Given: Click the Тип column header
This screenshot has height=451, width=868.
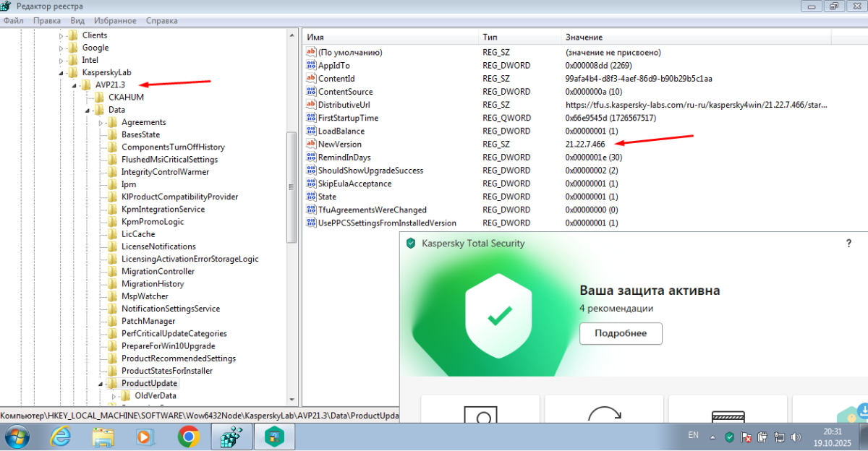Looking at the screenshot, I should coord(520,37).
